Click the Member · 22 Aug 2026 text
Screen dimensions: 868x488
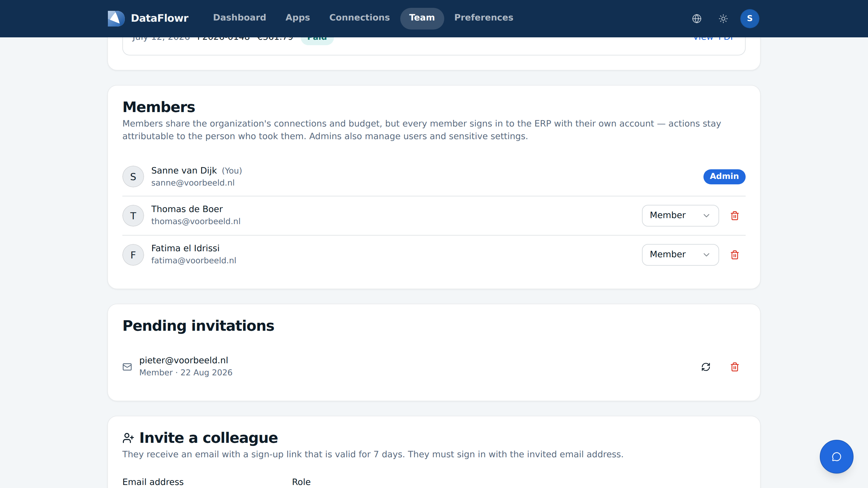pyautogui.click(x=186, y=373)
